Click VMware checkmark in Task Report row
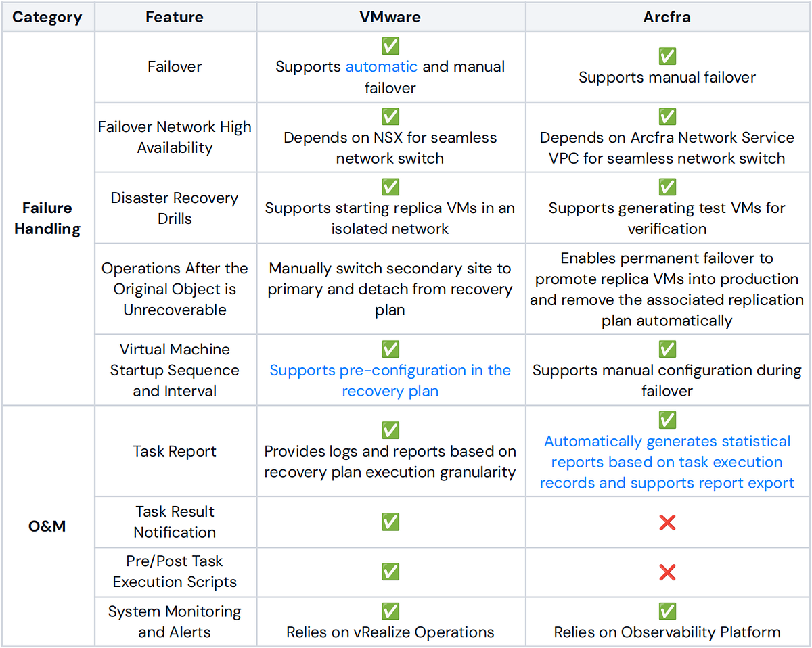812x648 pixels. [x=390, y=430]
